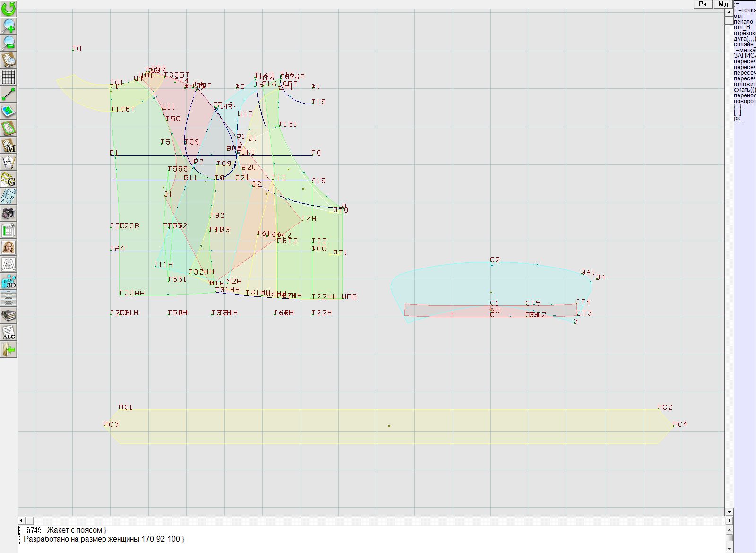Open the woman portrait model icon
This screenshot has height=553, width=756.
(9, 247)
